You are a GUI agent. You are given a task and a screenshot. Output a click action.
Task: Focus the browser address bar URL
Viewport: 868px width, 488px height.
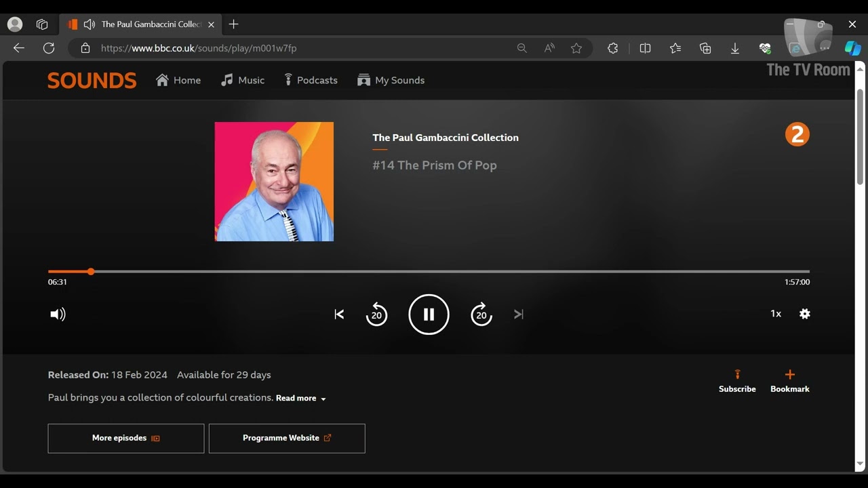pyautogui.click(x=199, y=48)
